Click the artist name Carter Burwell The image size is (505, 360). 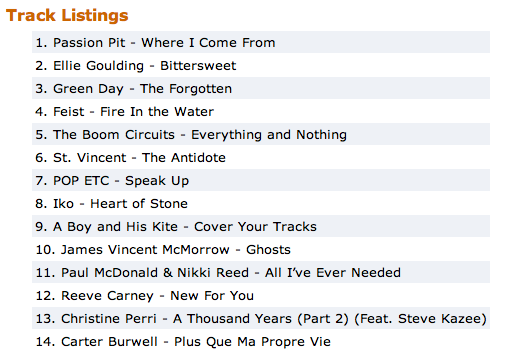[109, 341]
